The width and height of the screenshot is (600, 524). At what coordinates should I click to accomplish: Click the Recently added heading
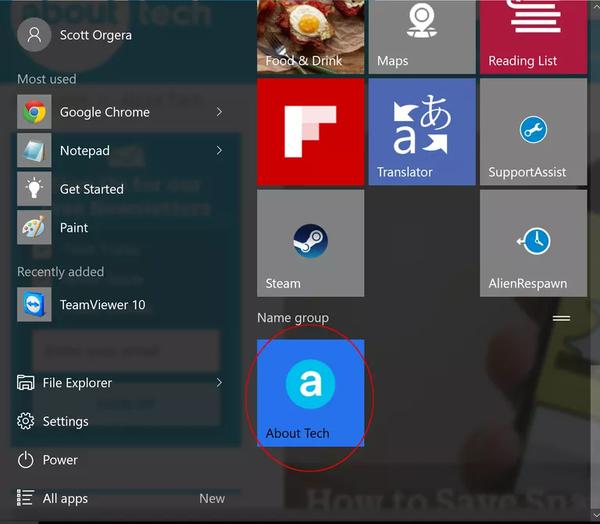pyautogui.click(x=60, y=272)
